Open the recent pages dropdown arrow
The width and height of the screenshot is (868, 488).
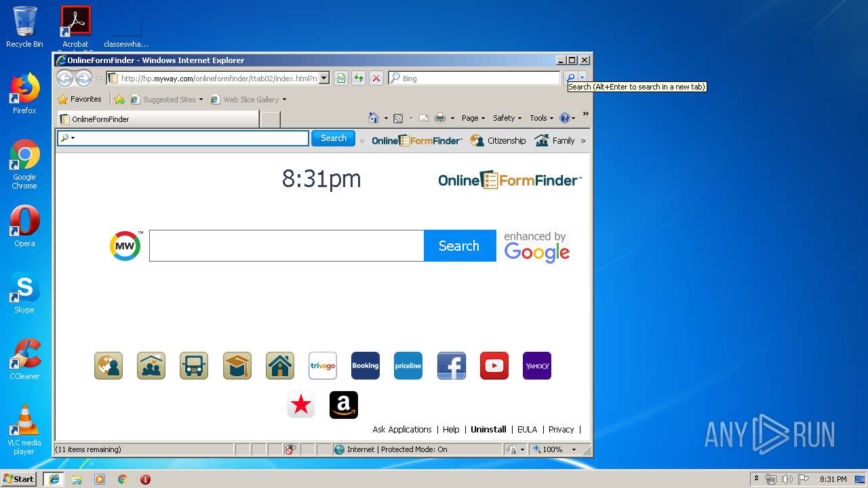pyautogui.click(x=99, y=79)
